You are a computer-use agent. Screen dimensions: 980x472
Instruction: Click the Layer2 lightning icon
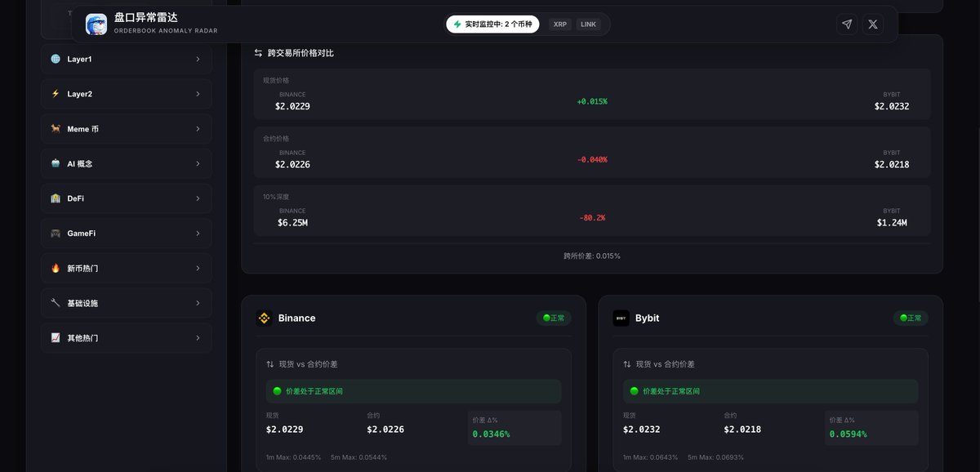pos(56,94)
